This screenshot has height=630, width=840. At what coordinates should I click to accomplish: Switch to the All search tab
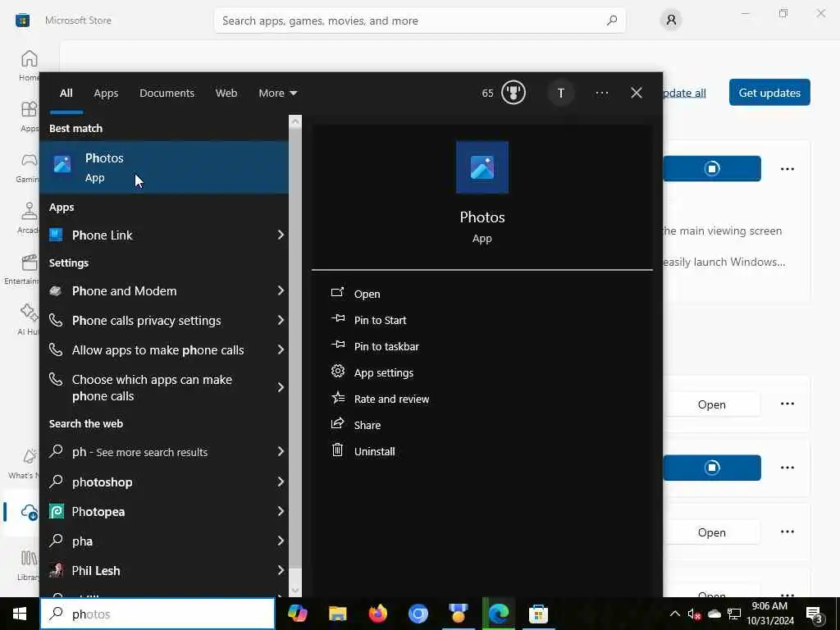(66, 94)
